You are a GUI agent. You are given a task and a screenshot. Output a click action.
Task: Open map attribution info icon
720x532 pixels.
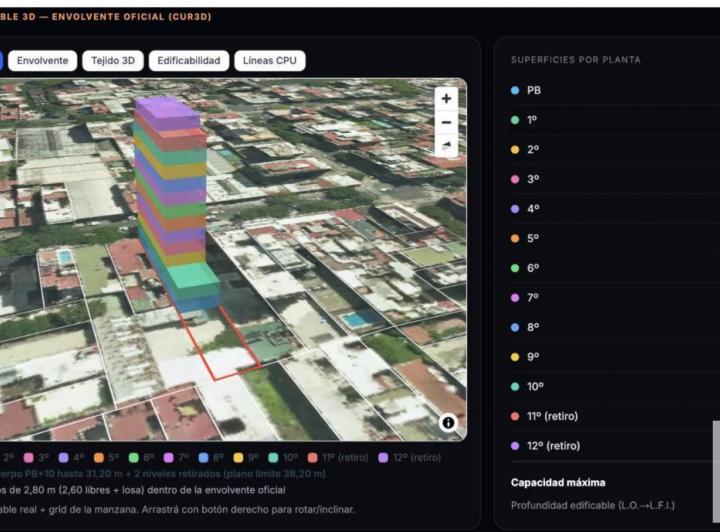pos(448,423)
